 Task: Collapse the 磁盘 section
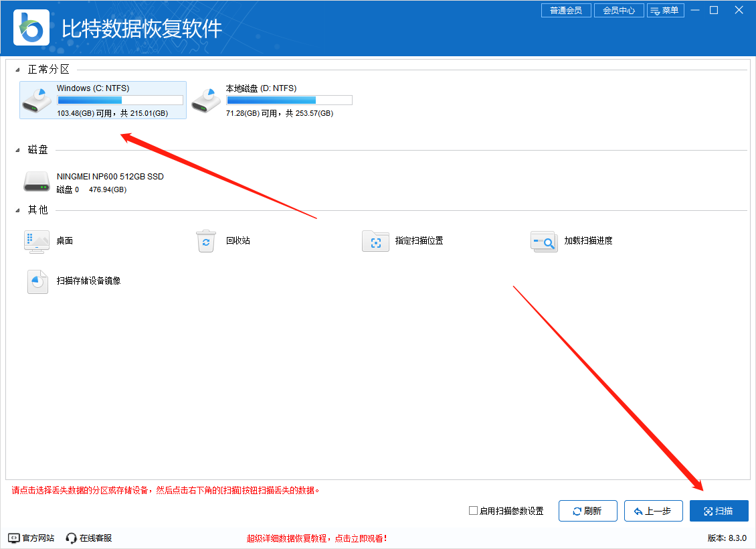(17, 151)
